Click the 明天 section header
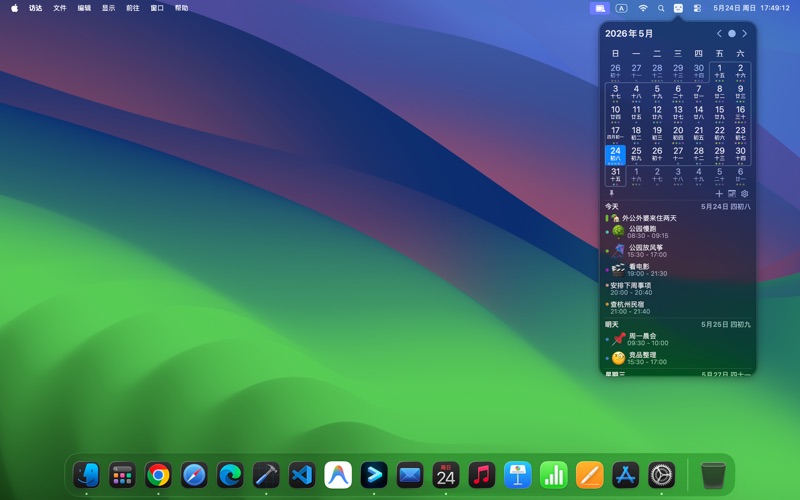The height and width of the screenshot is (500, 800). pos(612,324)
